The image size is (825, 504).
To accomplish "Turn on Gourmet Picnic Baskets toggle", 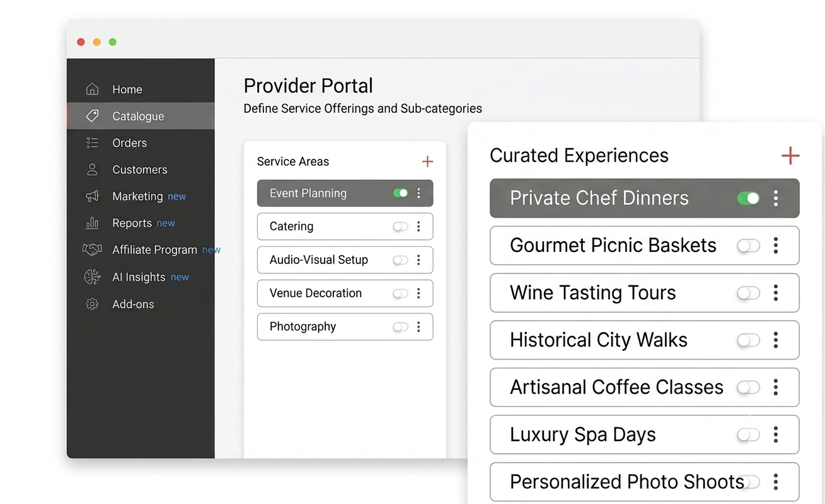I will tap(749, 246).
